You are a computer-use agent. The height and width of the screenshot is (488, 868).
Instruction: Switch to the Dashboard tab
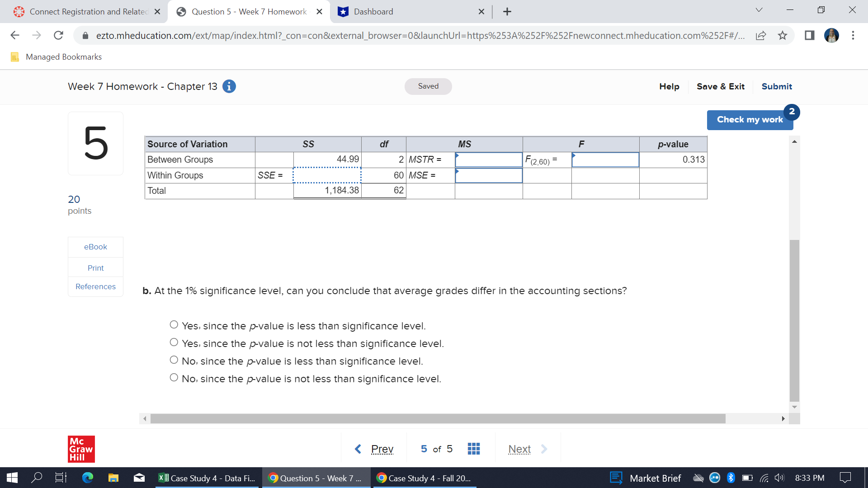398,11
